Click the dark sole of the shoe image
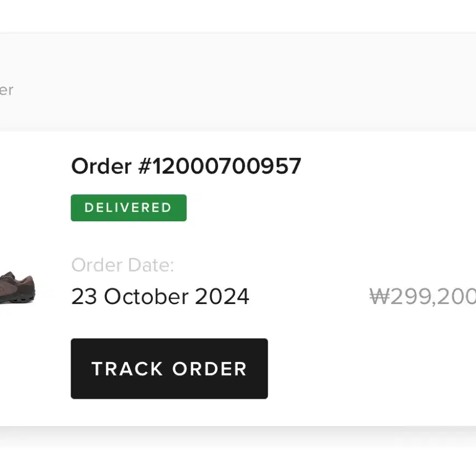Viewport: 476px width, 476px height. click(18, 300)
